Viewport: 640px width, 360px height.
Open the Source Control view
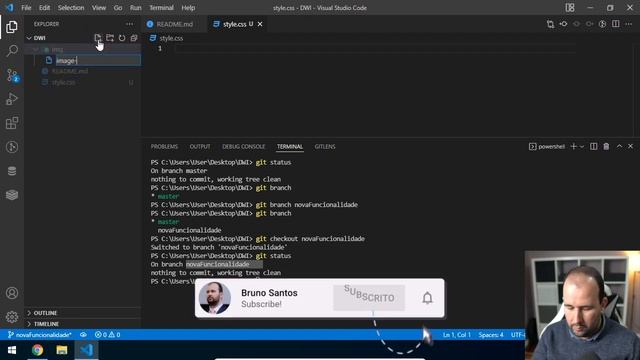click(12, 75)
